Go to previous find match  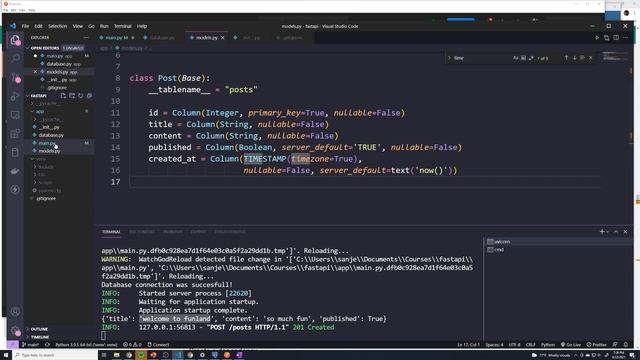click(x=566, y=58)
